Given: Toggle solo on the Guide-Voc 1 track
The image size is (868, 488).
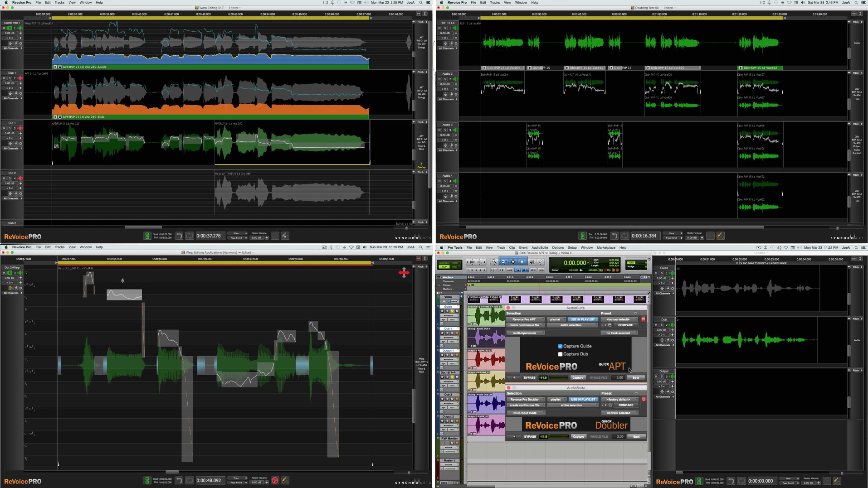Looking at the screenshot, I should (x=10, y=28).
